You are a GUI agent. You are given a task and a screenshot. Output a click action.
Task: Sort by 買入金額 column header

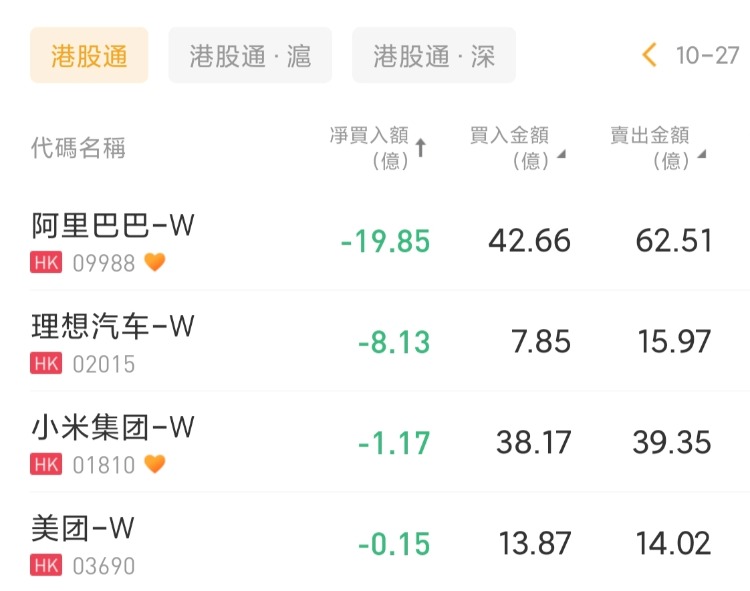pos(517,148)
